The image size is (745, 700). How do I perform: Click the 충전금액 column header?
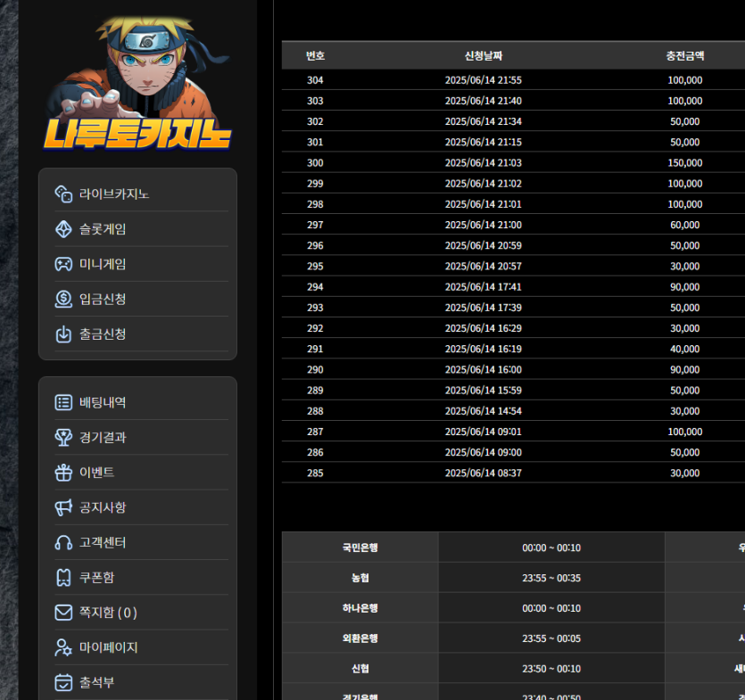(684, 56)
